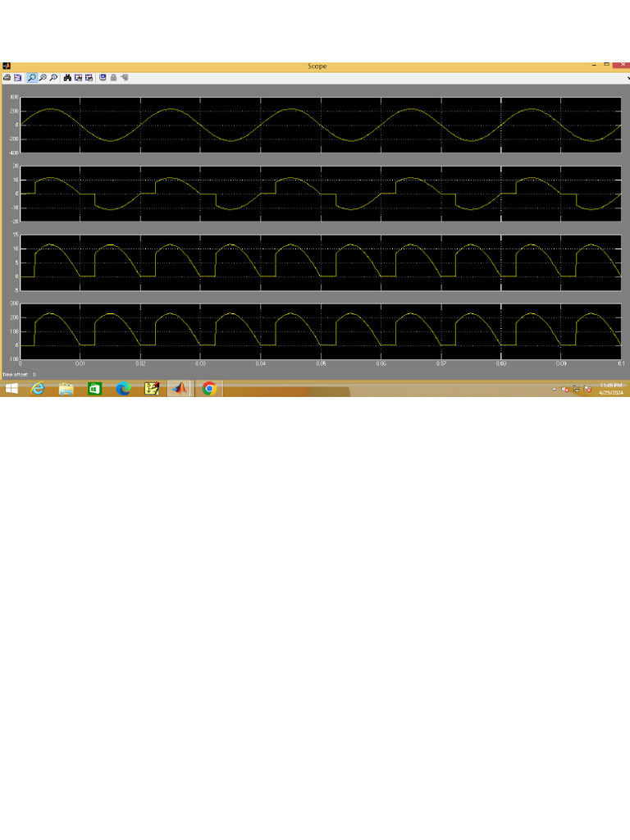Select the Zoom X-axis tool
This screenshot has width=630, height=840.
click(x=43, y=78)
